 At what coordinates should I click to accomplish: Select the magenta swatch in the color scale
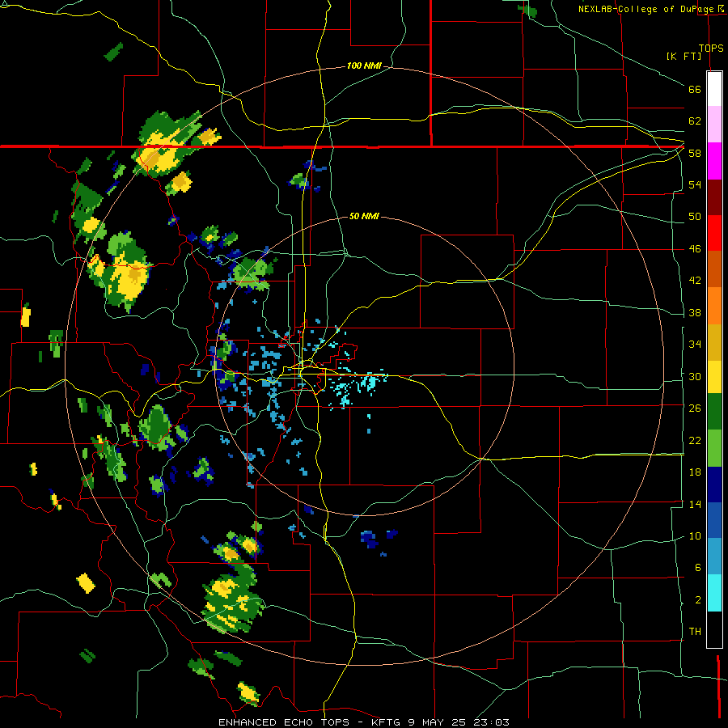pyautogui.click(x=714, y=161)
